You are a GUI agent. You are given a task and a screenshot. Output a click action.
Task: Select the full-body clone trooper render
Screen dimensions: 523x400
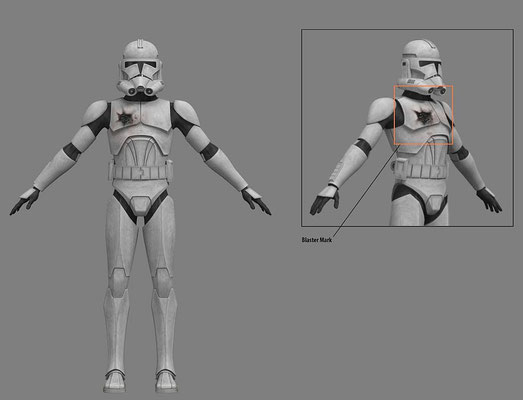[x=140, y=216]
